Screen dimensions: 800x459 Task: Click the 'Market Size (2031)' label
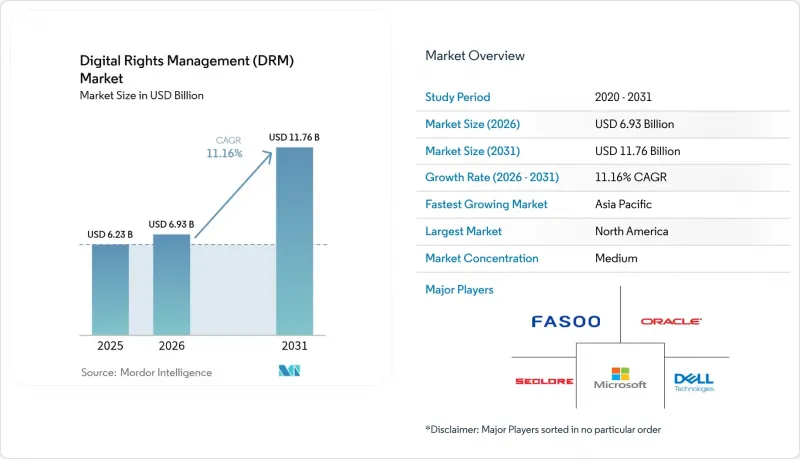pos(472,151)
